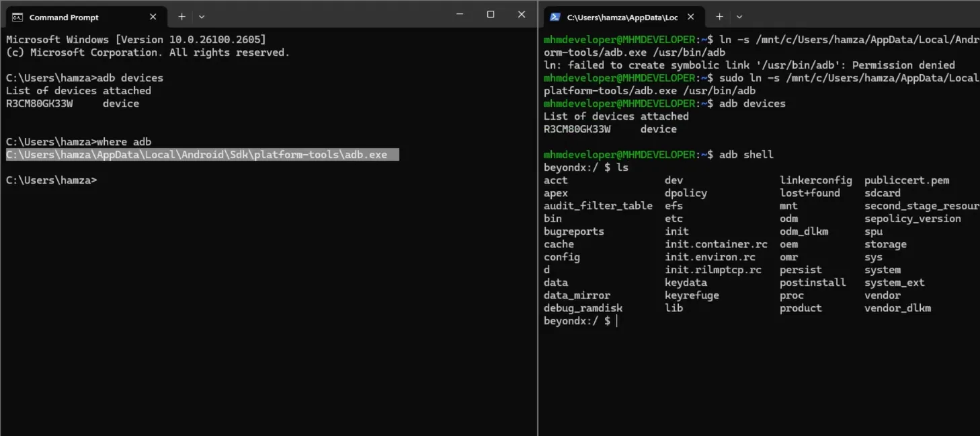Click 'data_mirror' directory entry
Image resolution: width=980 pixels, height=436 pixels.
(577, 295)
